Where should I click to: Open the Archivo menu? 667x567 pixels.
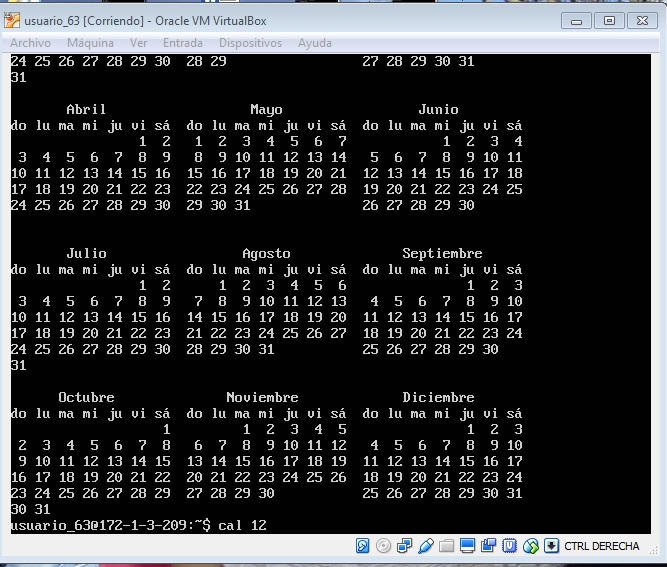(30, 43)
